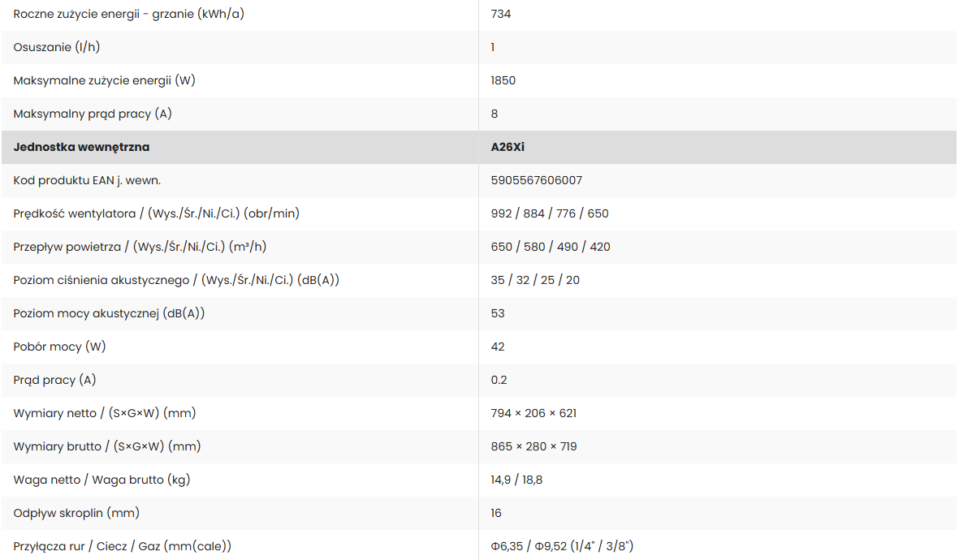The image size is (959, 560).
Task: Click the 'Odpływ skroplin (mm)' label
Action: (x=76, y=513)
